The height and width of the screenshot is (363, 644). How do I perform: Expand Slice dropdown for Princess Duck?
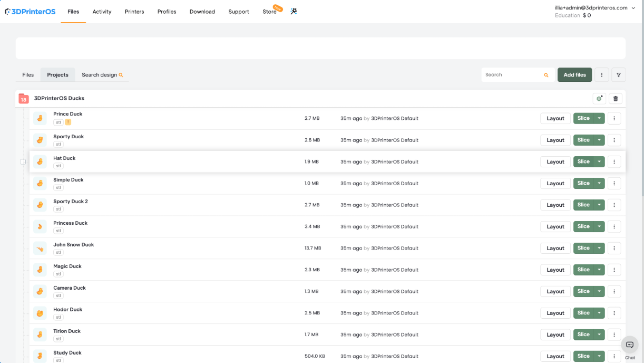pos(599,226)
